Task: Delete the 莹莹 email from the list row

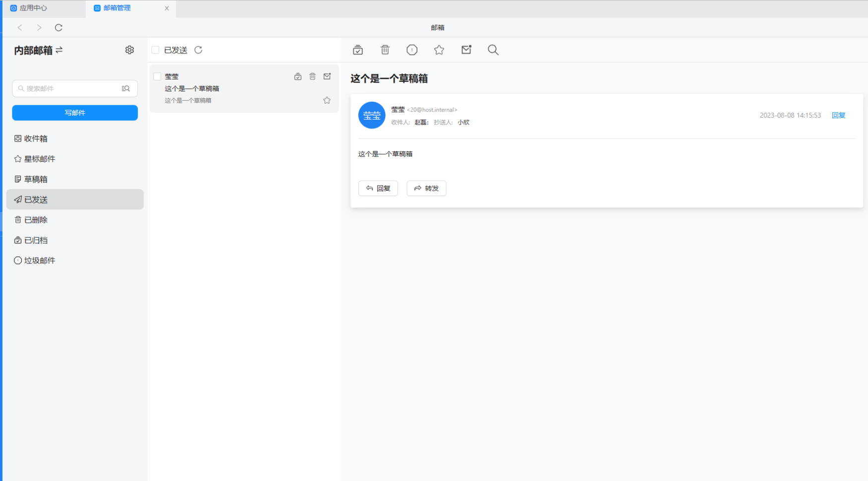Action: [313, 76]
